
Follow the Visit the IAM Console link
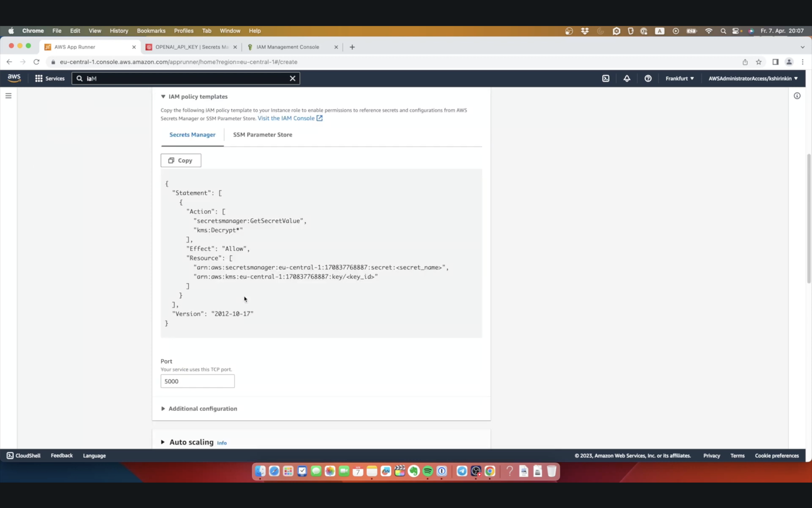point(290,118)
